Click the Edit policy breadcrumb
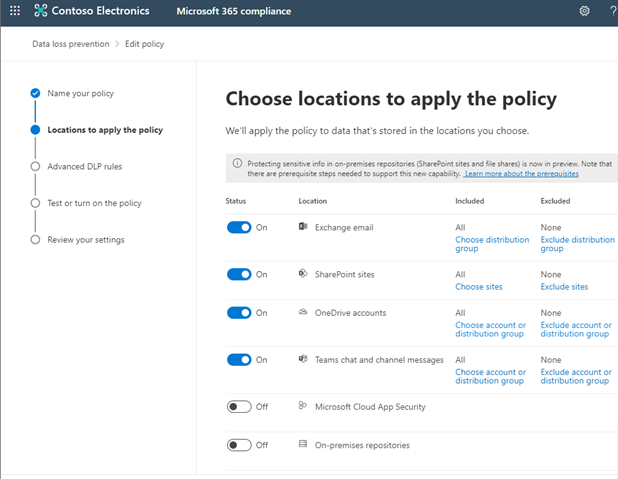The width and height of the screenshot is (618, 479). [144, 44]
